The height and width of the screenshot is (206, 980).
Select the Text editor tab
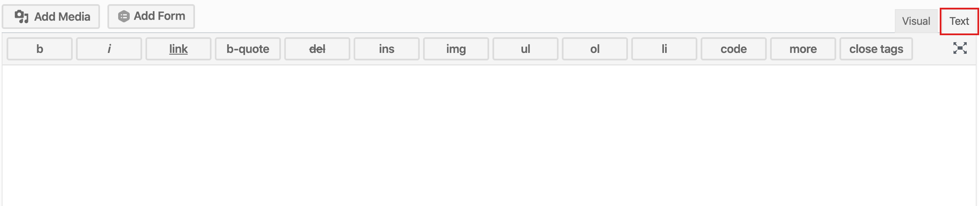[x=959, y=21]
